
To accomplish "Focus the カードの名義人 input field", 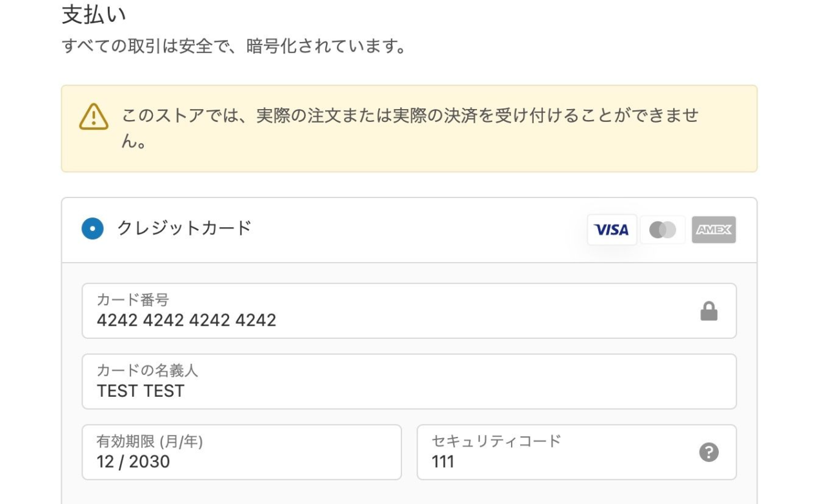I will click(x=409, y=381).
